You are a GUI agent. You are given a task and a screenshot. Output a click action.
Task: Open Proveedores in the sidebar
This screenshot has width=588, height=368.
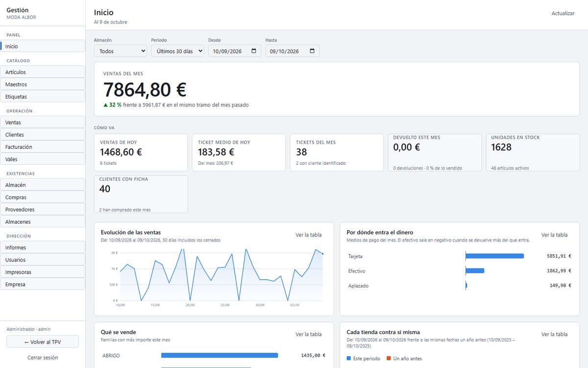point(43,210)
